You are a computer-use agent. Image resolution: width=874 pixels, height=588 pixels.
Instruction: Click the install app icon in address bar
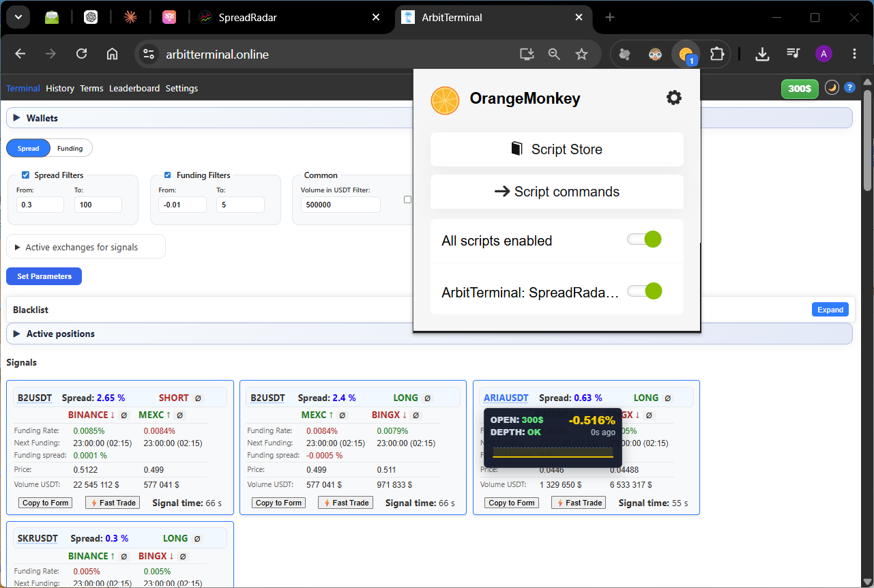[527, 54]
